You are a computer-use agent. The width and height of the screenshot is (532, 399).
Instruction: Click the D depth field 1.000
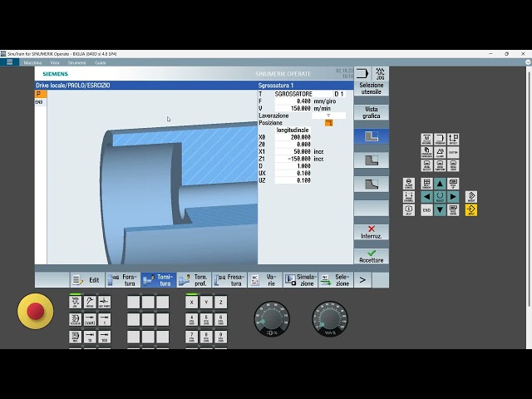click(293, 166)
